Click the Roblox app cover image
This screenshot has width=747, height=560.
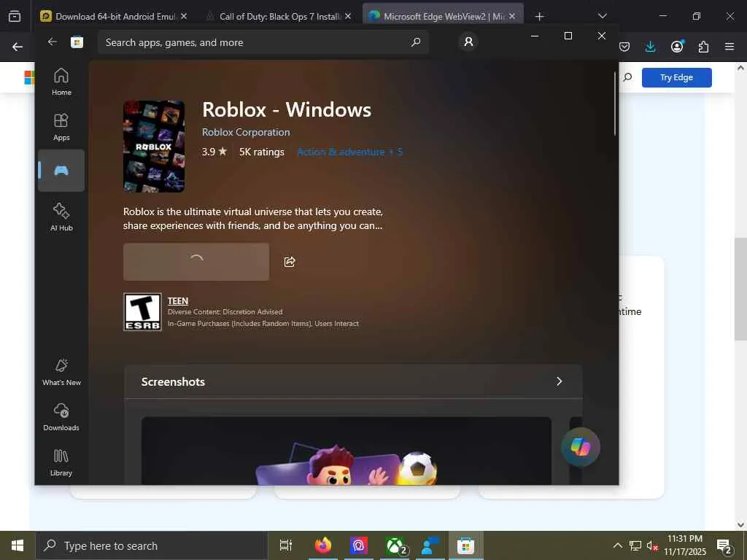click(154, 146)
